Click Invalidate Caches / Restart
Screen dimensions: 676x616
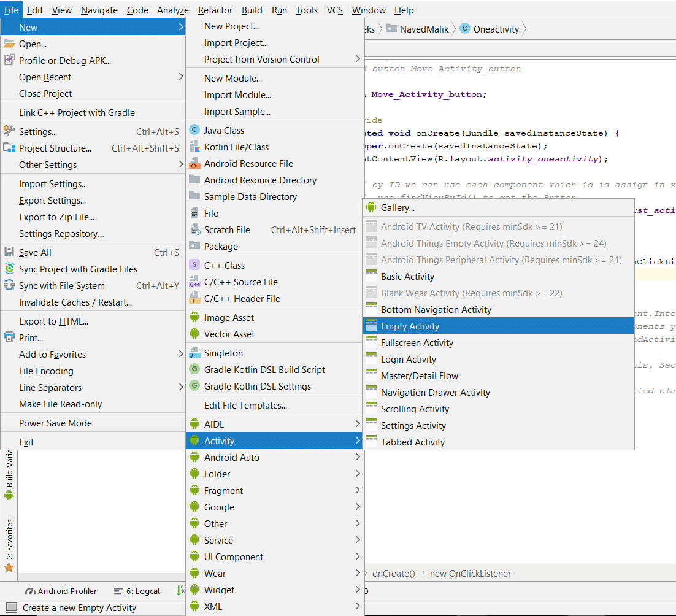67,302
